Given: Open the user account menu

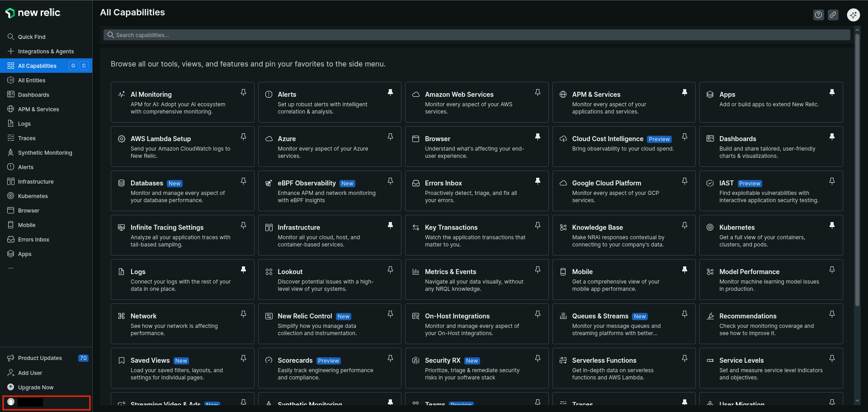Looking at the screenshot, I should [46, 402].
